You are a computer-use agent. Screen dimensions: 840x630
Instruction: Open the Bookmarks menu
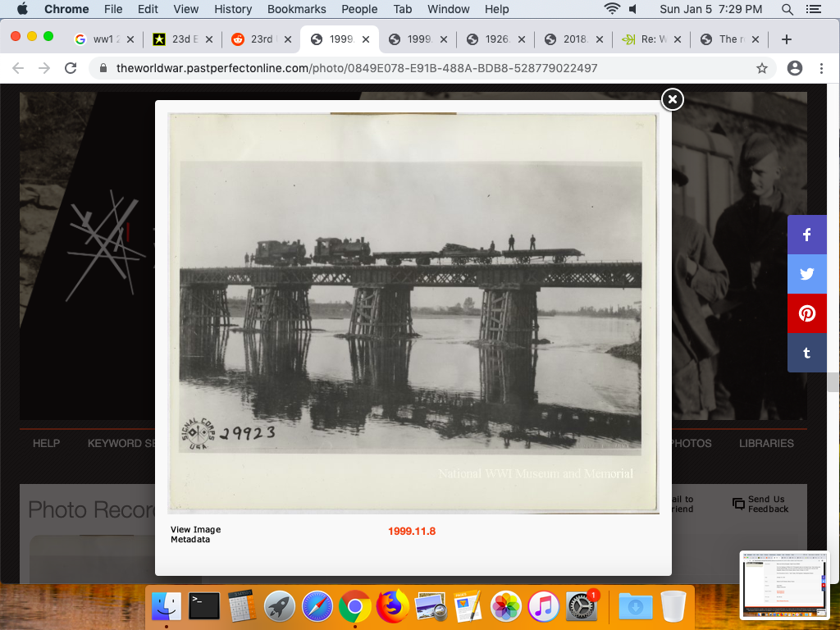[x=297, y=9]
